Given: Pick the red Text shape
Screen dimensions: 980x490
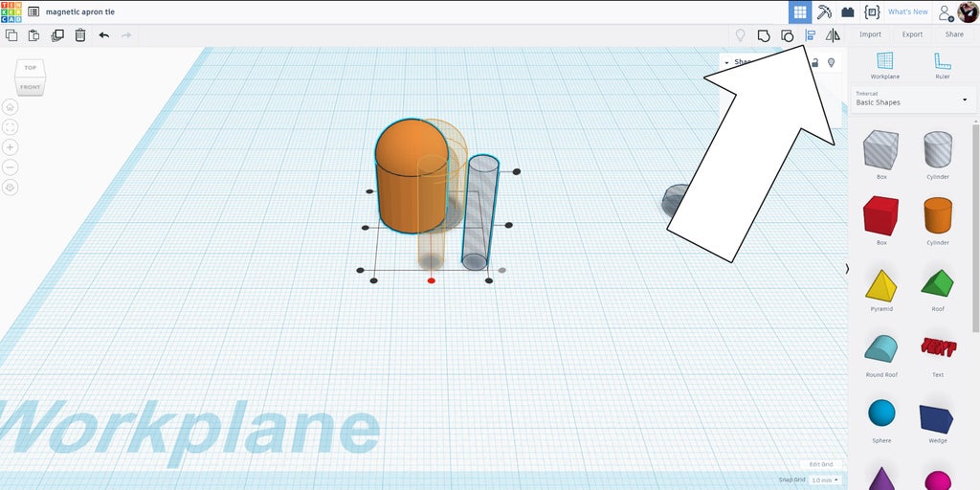Looking at the screenshot, I should click(x=938, y=347).
